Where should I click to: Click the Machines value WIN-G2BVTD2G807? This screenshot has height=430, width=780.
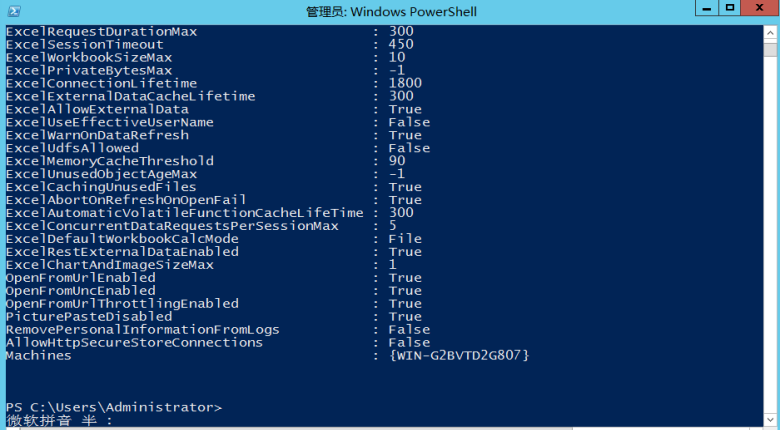(459, 355)
